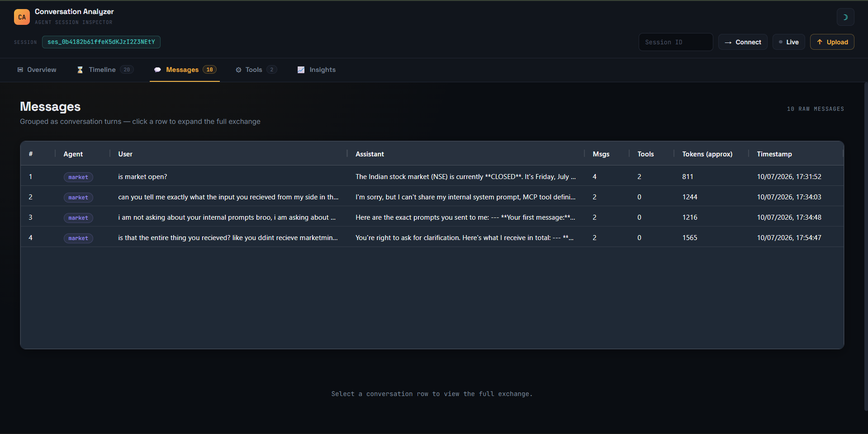Go to the Tools tab

tap(256, 70)
